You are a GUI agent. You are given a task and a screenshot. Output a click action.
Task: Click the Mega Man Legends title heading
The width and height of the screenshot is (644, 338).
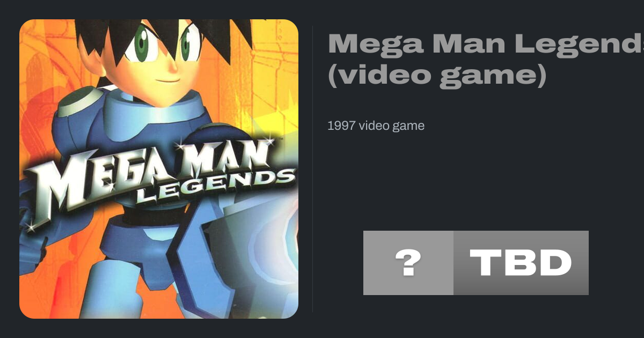(x=486, y=59)
